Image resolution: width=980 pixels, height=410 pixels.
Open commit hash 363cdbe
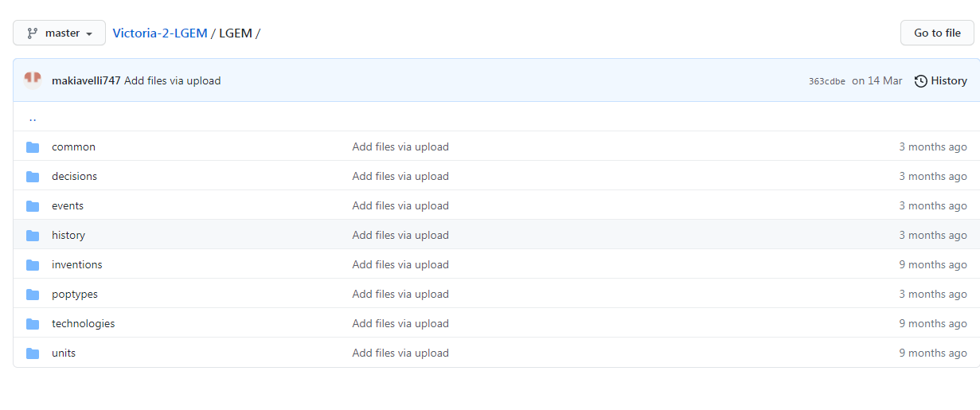pos(827,81)
